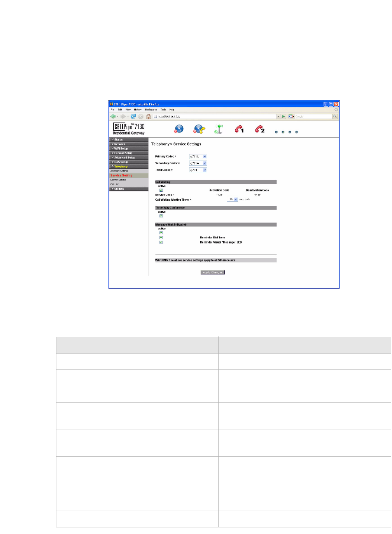Screen dimensions: 392x534
Task: Click the wireless antenna status icon
Action: pyautogui.click(x=219, y=129)
